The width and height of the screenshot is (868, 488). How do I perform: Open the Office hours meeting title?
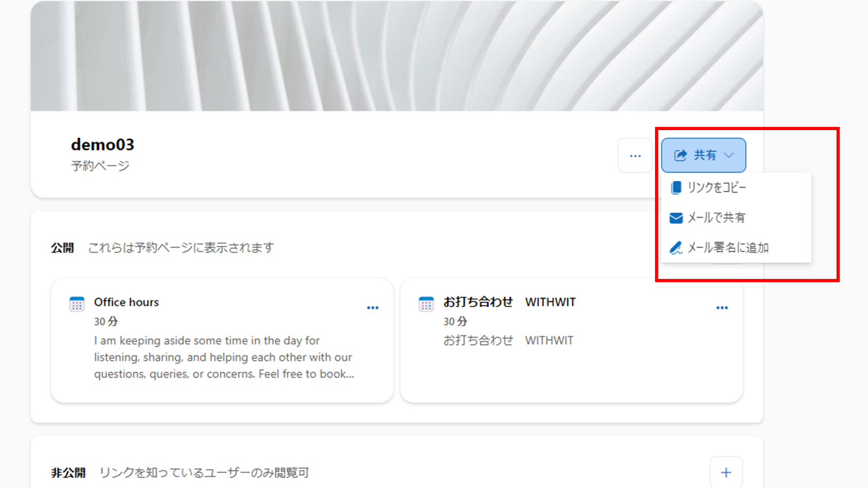pyautogui.click(x=127, y=302)
